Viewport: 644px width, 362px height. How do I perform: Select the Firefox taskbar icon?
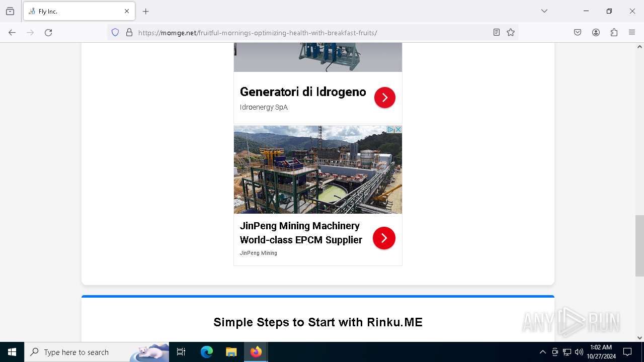coord(256,352)
